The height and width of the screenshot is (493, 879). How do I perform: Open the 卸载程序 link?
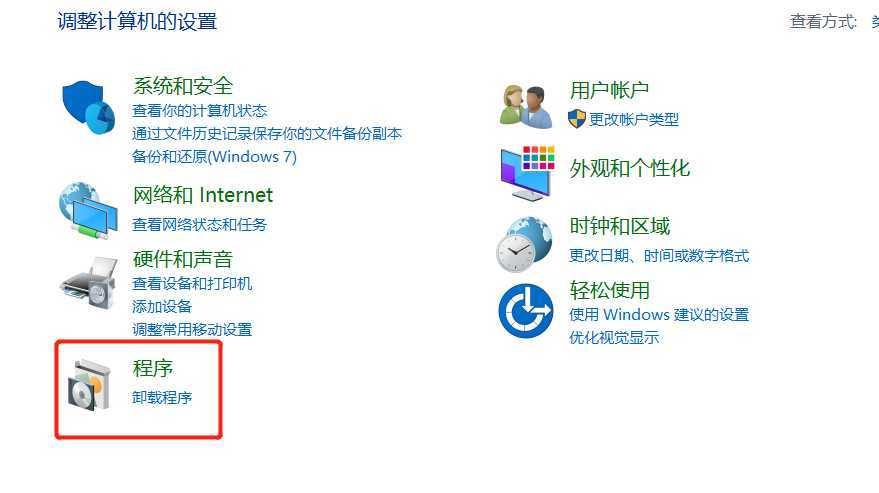pos(162,398)
